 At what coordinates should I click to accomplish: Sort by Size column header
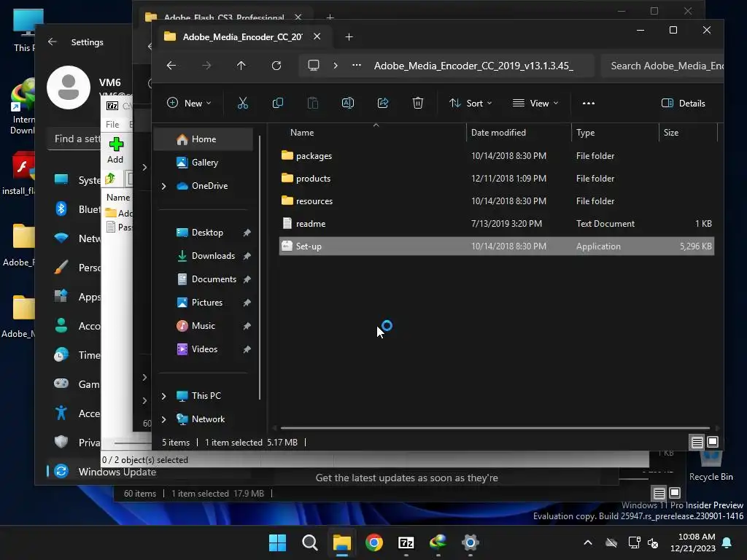click(688, 133)
